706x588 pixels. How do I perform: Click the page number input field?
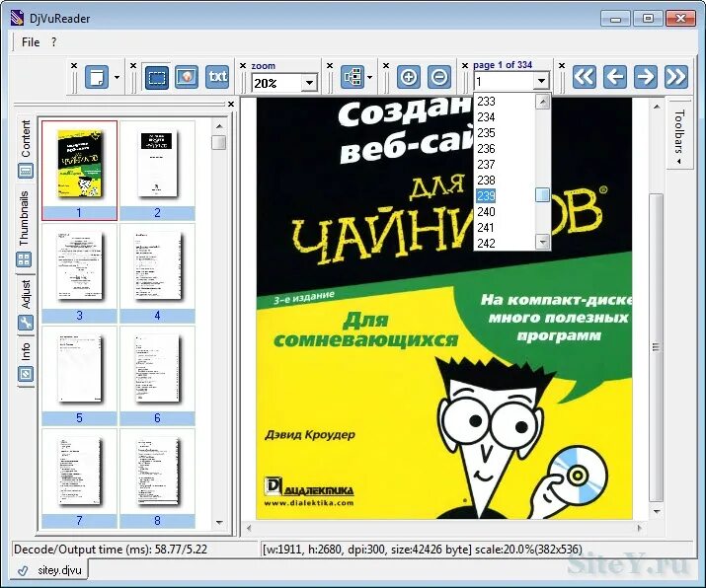(504, 82)
